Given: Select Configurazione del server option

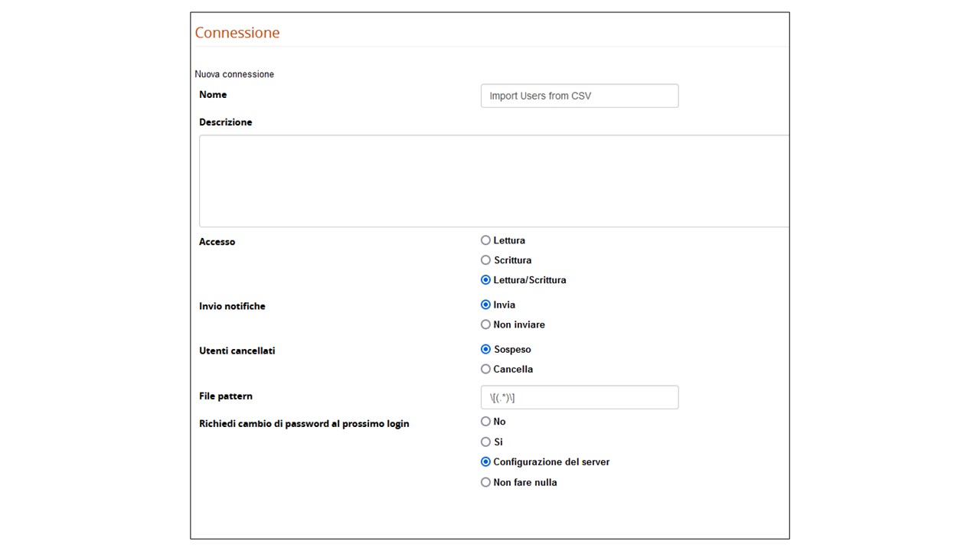Looking at the screenshot, I should point(485,462).
